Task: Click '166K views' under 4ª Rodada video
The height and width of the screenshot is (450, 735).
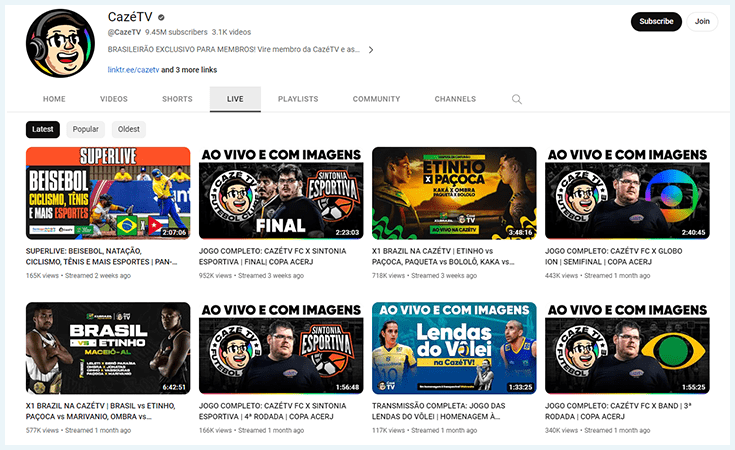Action: pyautogui.click(x=215, y=430)
